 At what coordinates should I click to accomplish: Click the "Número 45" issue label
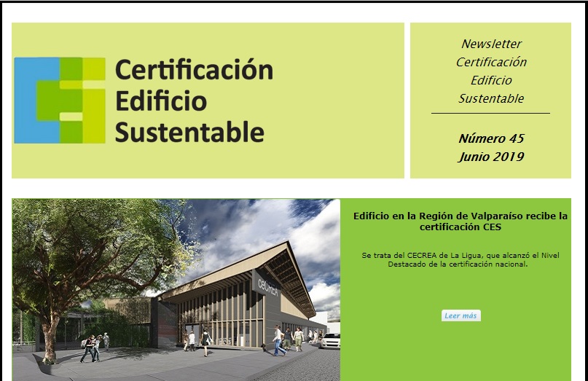[491, 138]
